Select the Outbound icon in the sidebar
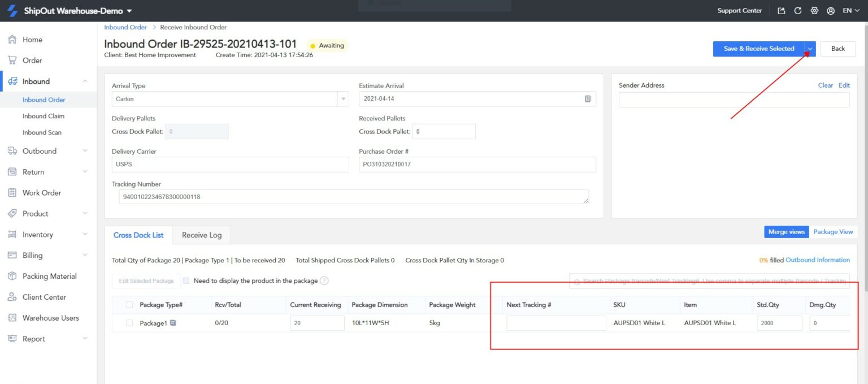 12,151
